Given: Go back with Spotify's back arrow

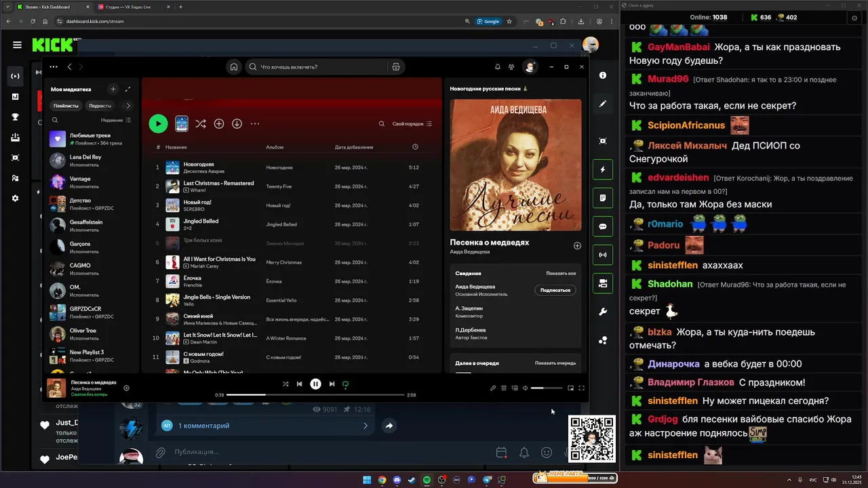Looking at the screenshot, I should click(x=69, y=67).
